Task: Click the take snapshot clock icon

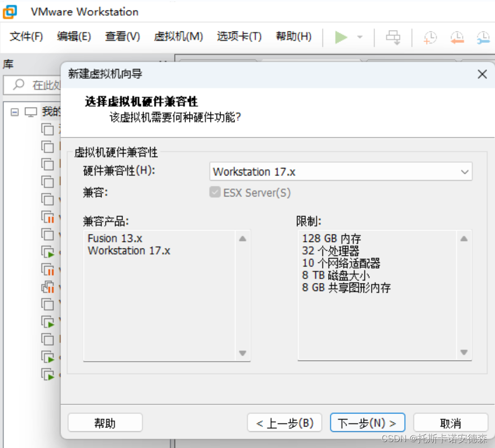Action: click(x=430, y=37)
